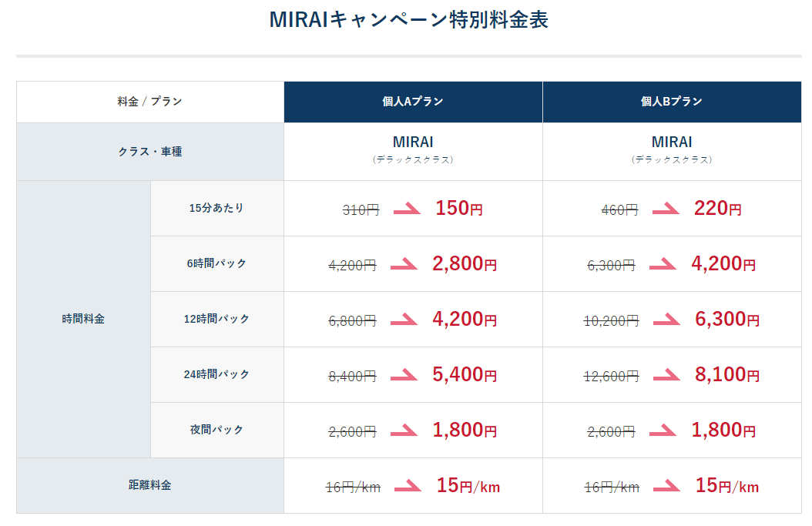812x526 pixels.
Task: Click the red 220円 campaign price
Action: click(718, 208)
